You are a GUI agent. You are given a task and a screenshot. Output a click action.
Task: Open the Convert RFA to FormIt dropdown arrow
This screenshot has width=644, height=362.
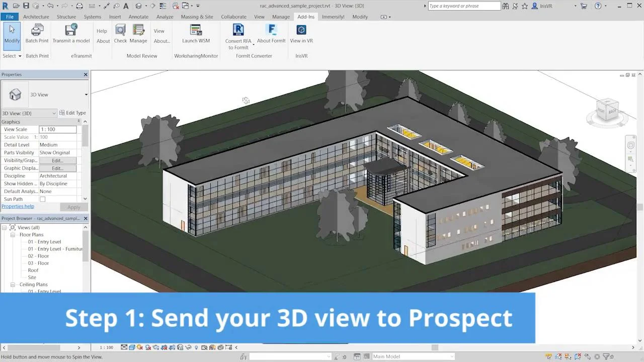click(253, 45)
